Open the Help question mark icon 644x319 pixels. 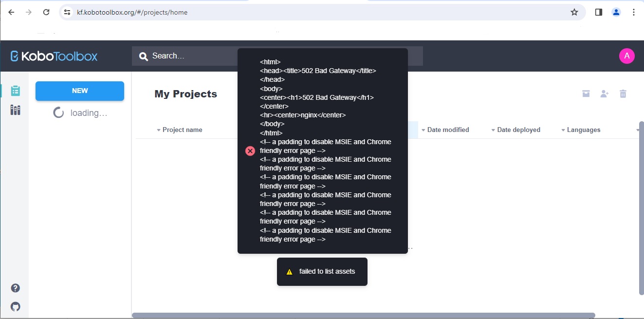pyautogui.click(x=15, y=288)
